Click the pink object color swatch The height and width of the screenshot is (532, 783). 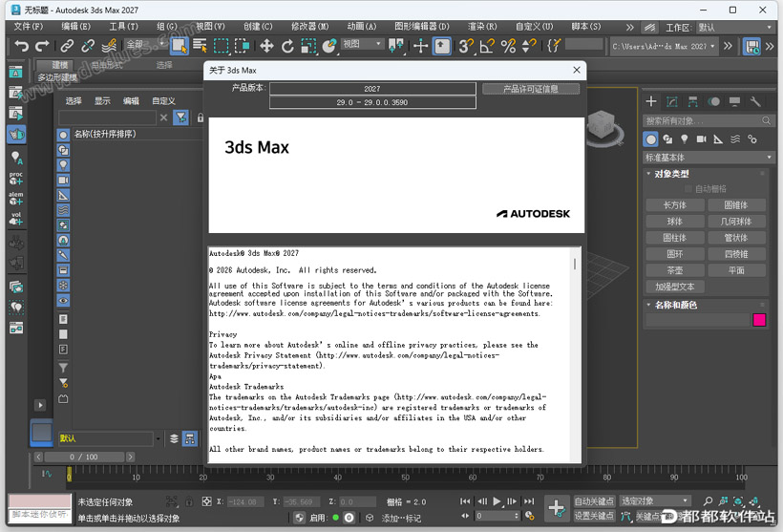(759, 320)
